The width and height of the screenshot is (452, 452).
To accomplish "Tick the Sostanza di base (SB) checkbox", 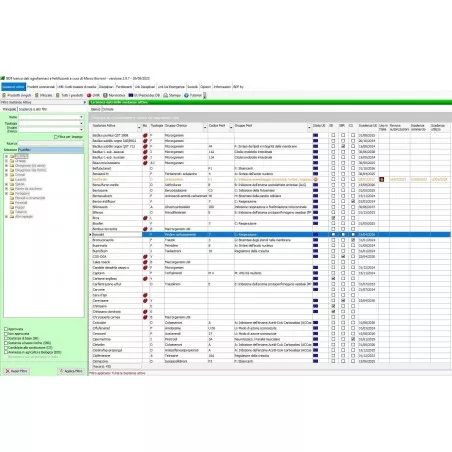I will (x=6, y=338).
